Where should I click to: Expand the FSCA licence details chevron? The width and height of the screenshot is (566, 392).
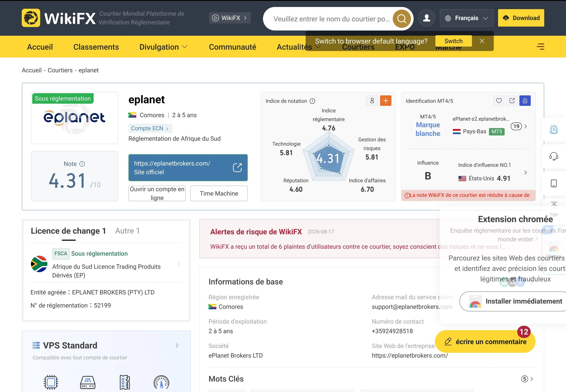[x=179, y=264]
